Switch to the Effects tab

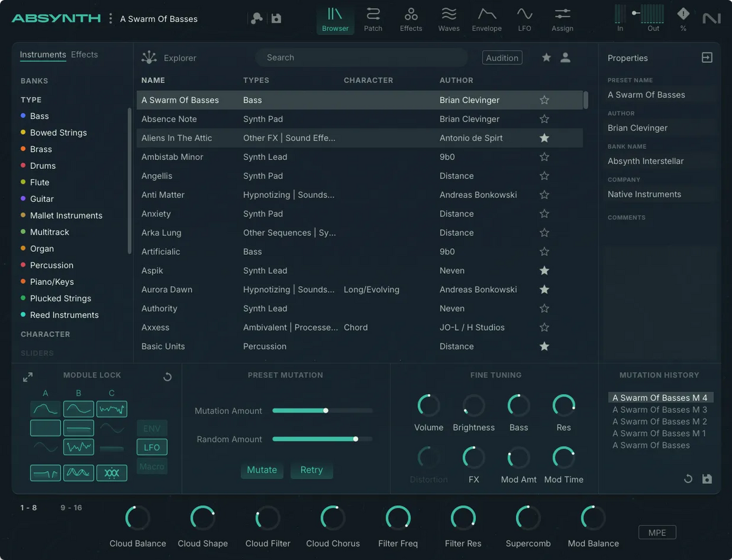[x=84, y=54]
